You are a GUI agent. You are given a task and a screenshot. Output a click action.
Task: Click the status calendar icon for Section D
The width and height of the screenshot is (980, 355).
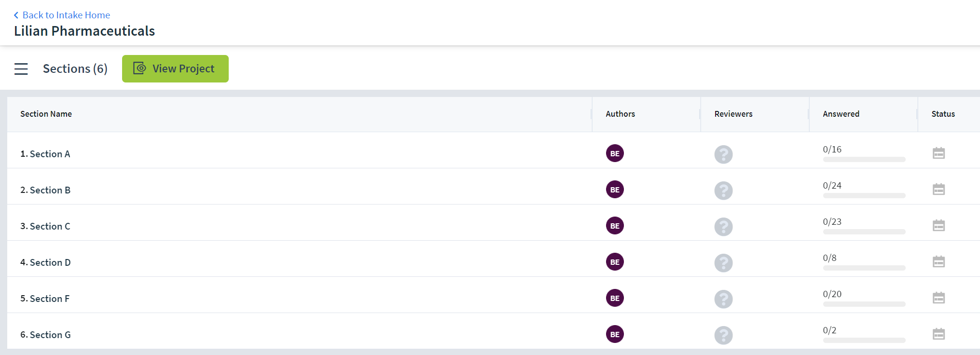tap(939, 261)
